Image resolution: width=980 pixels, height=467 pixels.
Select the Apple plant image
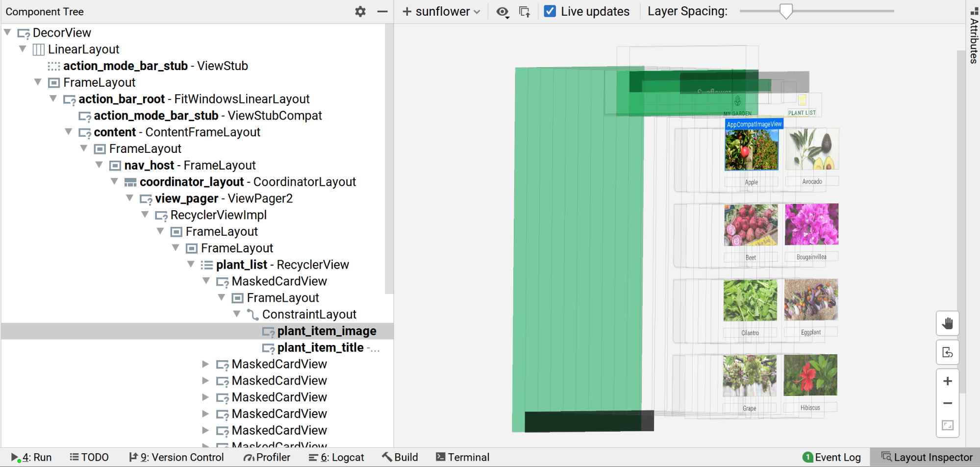752,149
